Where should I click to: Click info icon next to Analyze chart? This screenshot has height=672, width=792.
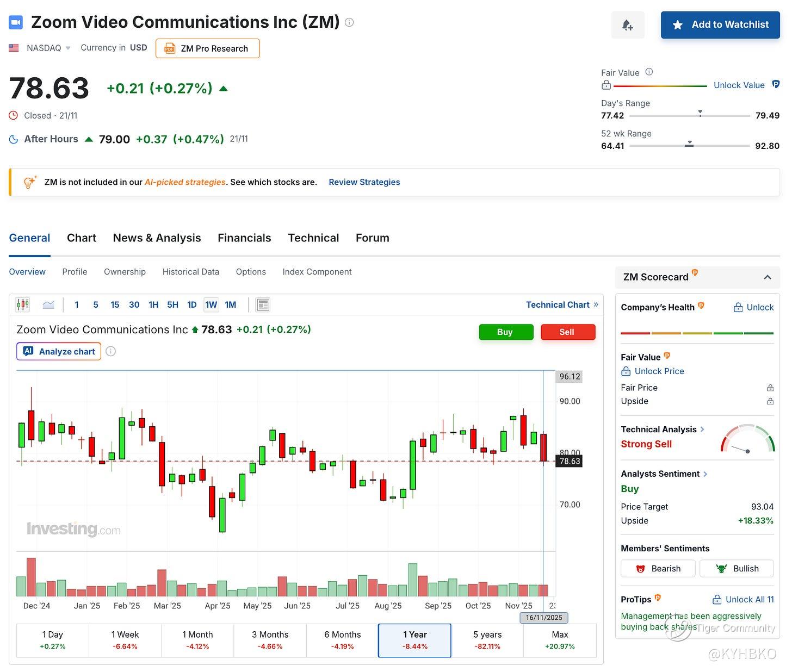[110, 351]
